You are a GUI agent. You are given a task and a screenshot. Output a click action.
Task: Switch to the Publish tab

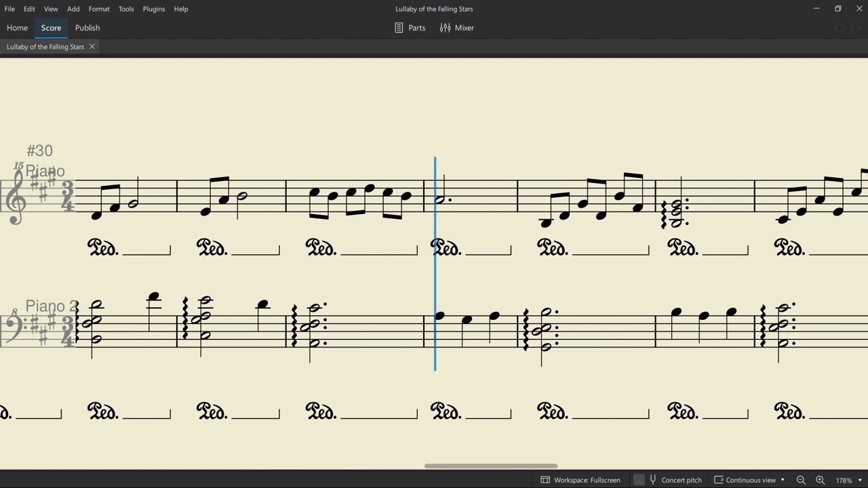(87, 28)
